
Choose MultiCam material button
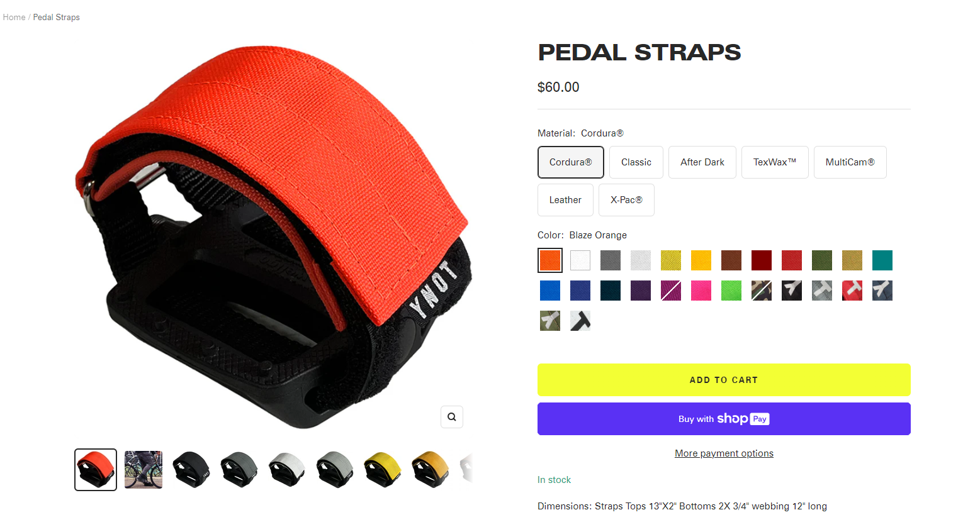[850, 162]
